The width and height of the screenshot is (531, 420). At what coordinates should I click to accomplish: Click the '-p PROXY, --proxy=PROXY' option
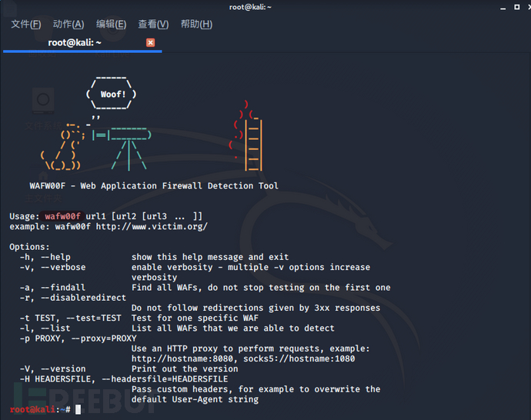(78, 338)
